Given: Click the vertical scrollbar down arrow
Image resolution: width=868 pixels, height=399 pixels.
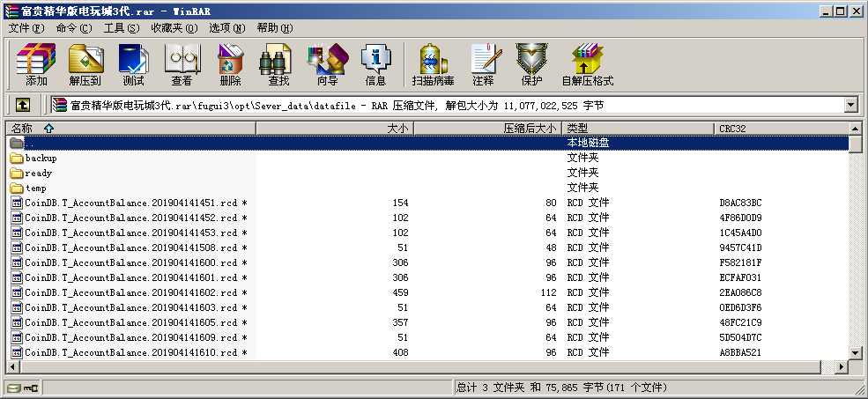Looking at the screenshot, I should [x=856, y=352].
